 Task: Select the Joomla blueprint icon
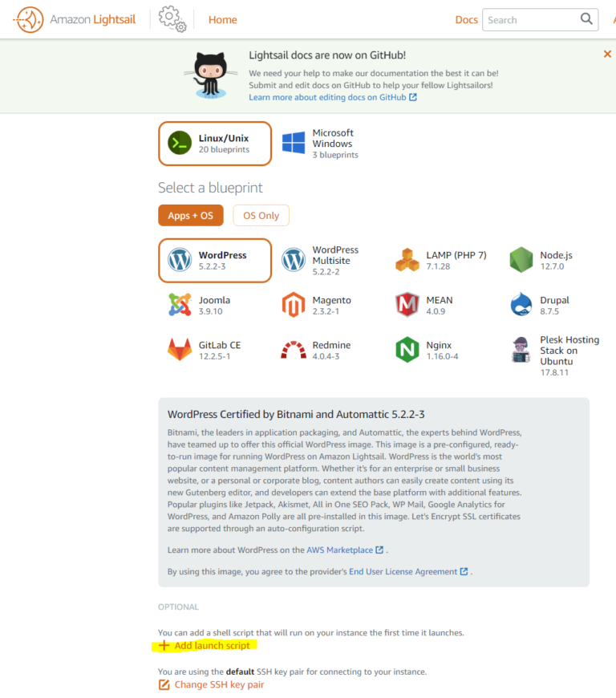(180, 305)
